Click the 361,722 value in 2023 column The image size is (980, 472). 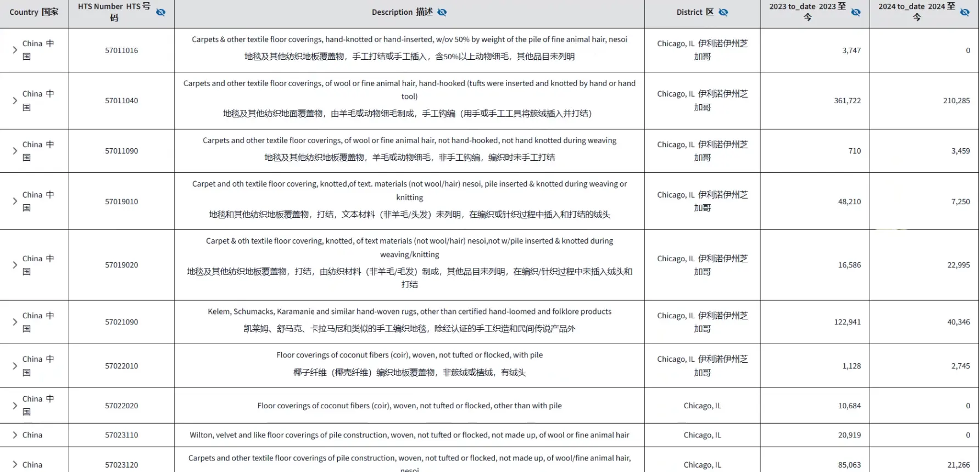(x=847, y=100)
